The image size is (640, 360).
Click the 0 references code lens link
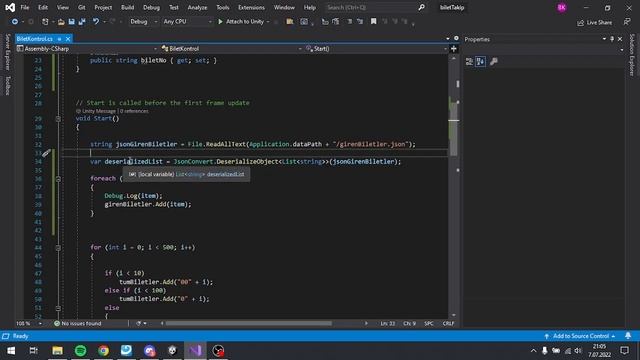[x=134, y=111]
